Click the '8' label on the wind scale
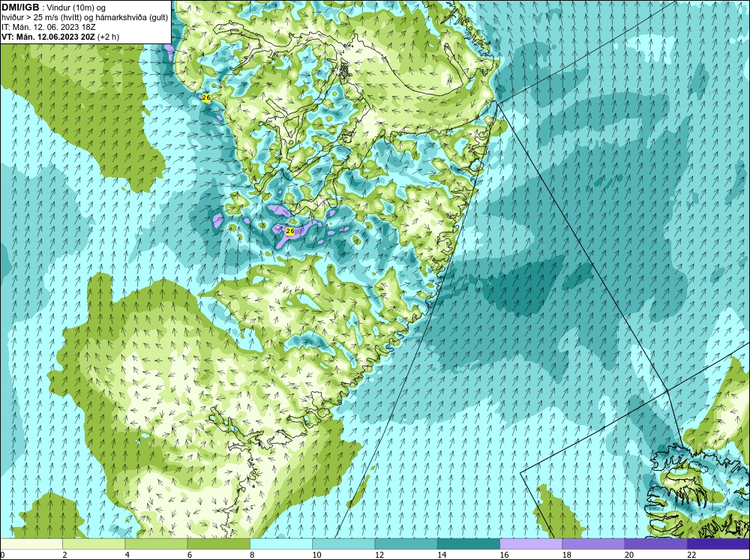The height and width of the screenshot is (560, 750). [252, 555]
